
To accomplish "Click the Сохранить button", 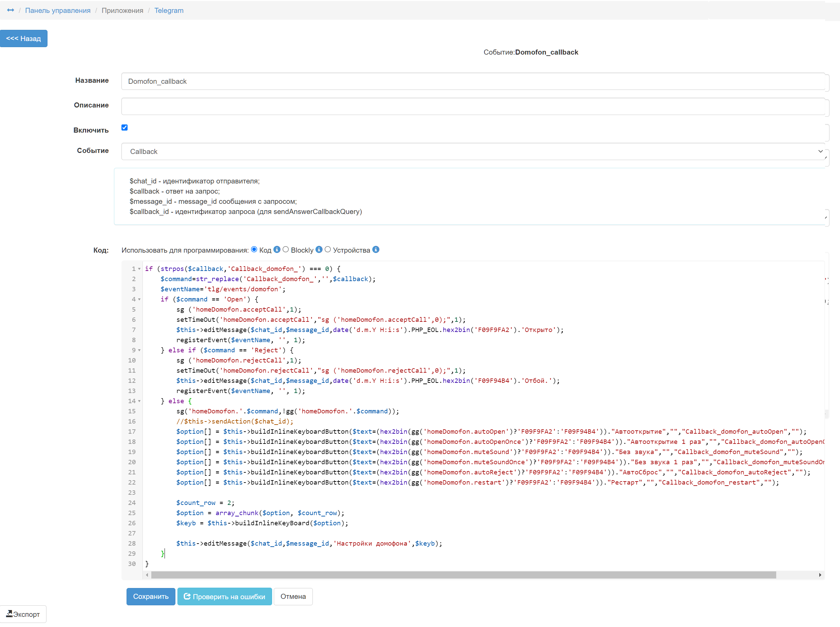I will [151, 596].
